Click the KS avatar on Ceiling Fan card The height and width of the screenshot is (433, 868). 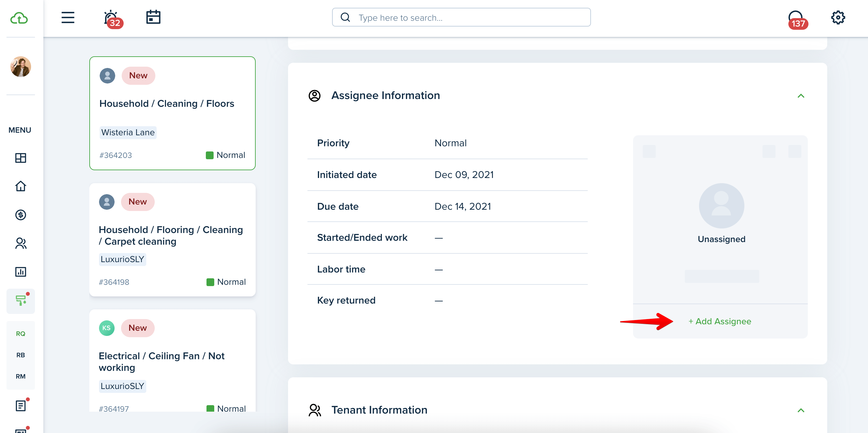point(106,328)
